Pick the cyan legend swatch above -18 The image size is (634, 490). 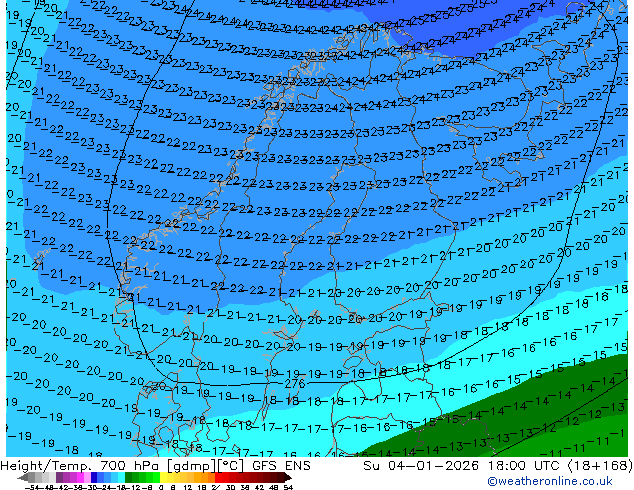click(x=122, y=477)
